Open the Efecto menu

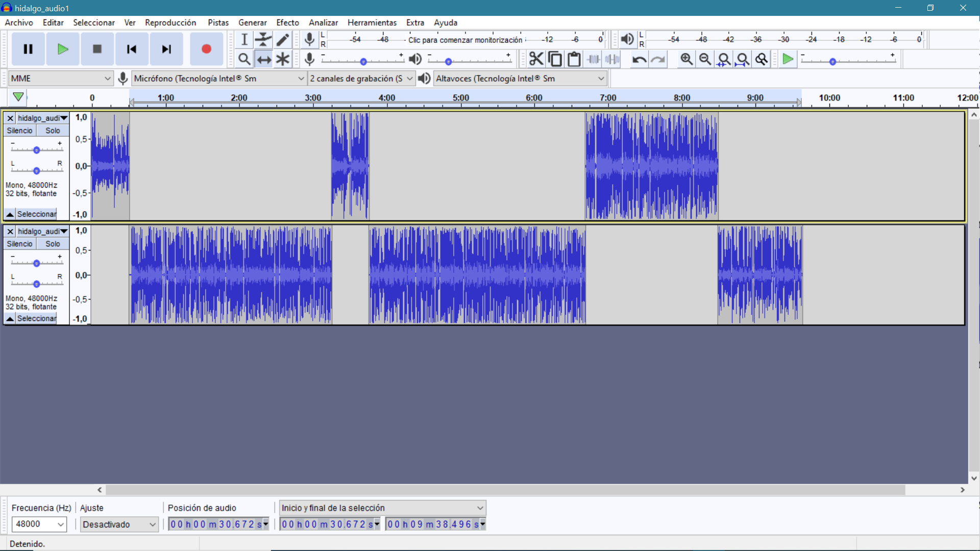pyautogui.click(x=287, y=22)
